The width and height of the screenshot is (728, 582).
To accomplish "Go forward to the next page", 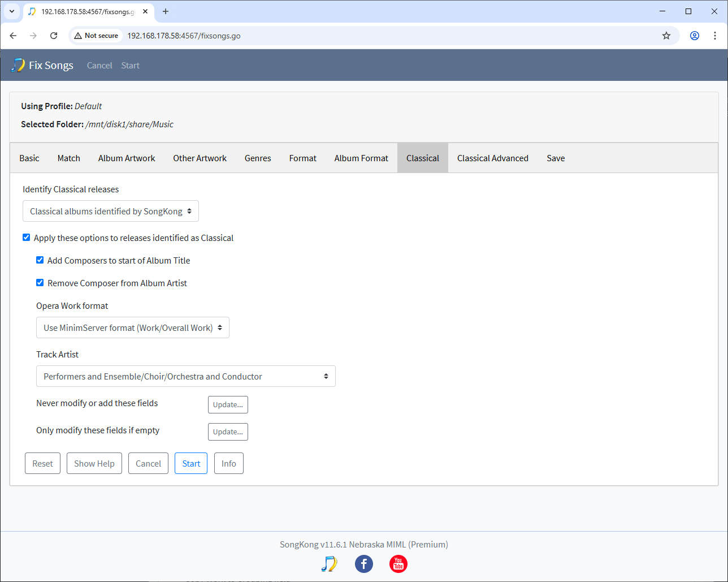I will (33, 36).
